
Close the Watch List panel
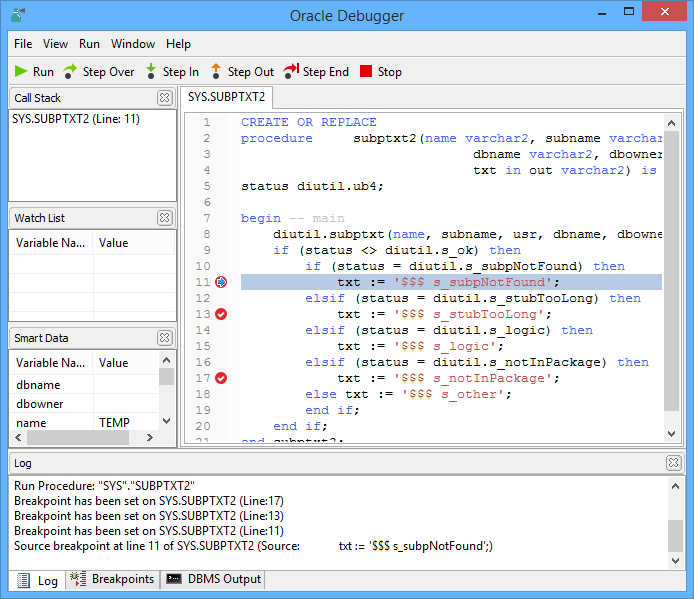tap(165, 218)
